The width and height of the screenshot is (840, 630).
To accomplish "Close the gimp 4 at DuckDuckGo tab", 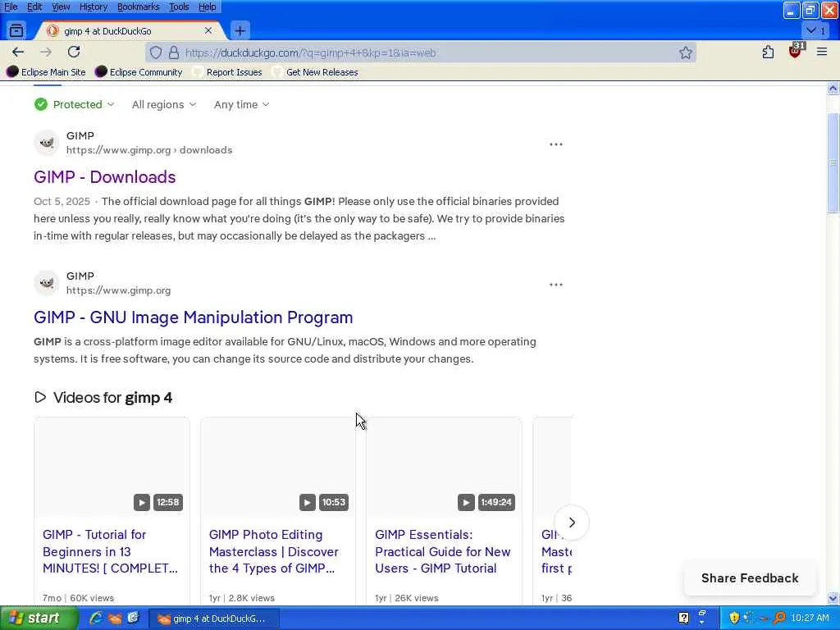I will [x=208, y=30].
